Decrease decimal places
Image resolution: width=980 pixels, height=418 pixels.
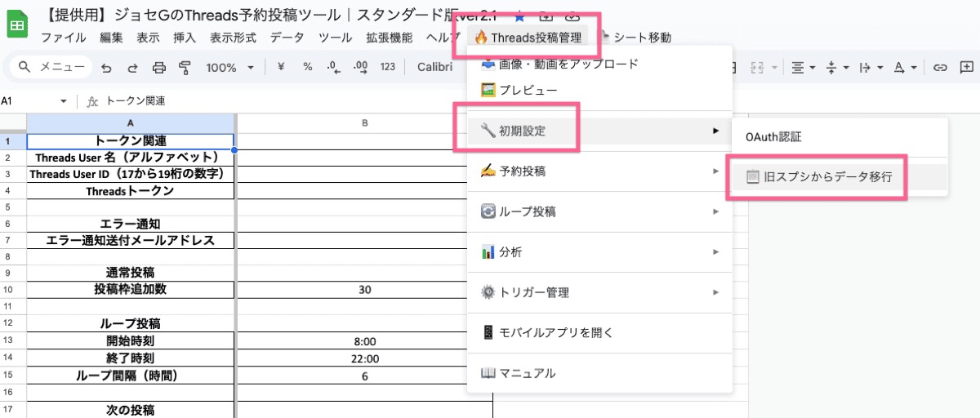(x=332, y=67)
